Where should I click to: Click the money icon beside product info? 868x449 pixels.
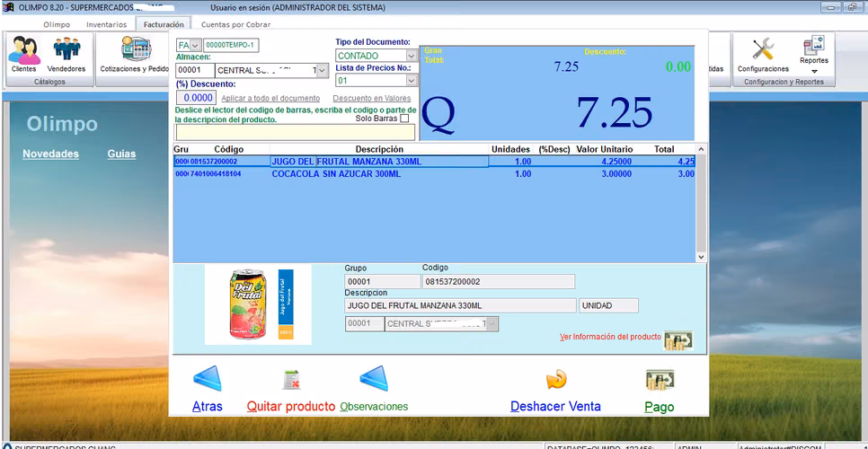(x=678, y=340)
